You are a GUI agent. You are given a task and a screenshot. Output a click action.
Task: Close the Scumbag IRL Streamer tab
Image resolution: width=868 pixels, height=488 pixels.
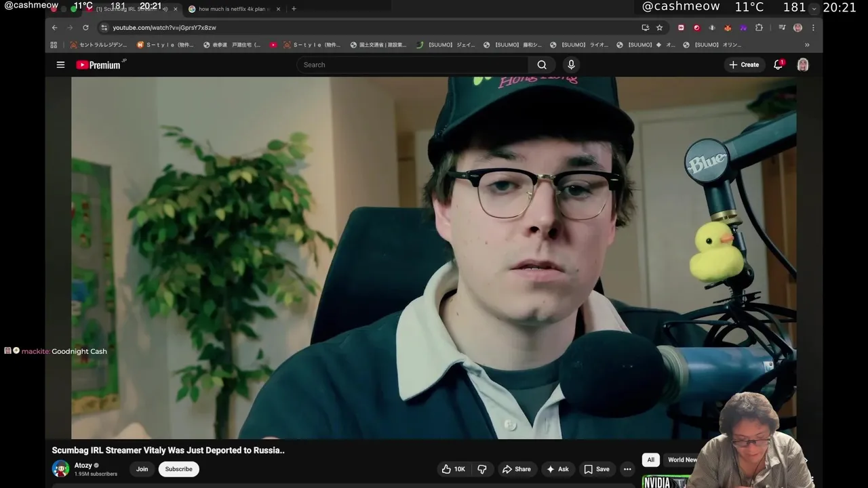[x=176, y=9]
